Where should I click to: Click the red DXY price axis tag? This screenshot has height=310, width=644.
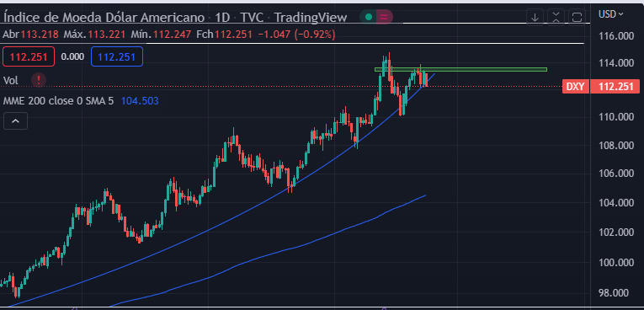pos(576,87)
